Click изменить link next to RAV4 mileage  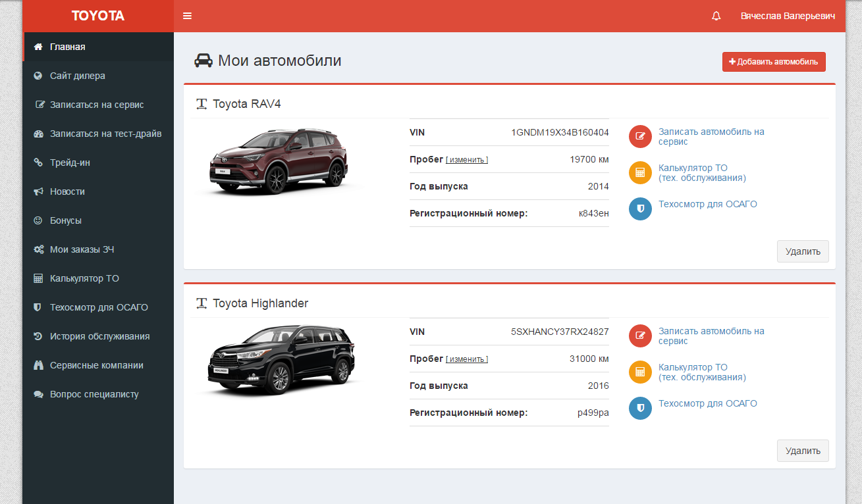pyautogui.click(x=467, y=160)
